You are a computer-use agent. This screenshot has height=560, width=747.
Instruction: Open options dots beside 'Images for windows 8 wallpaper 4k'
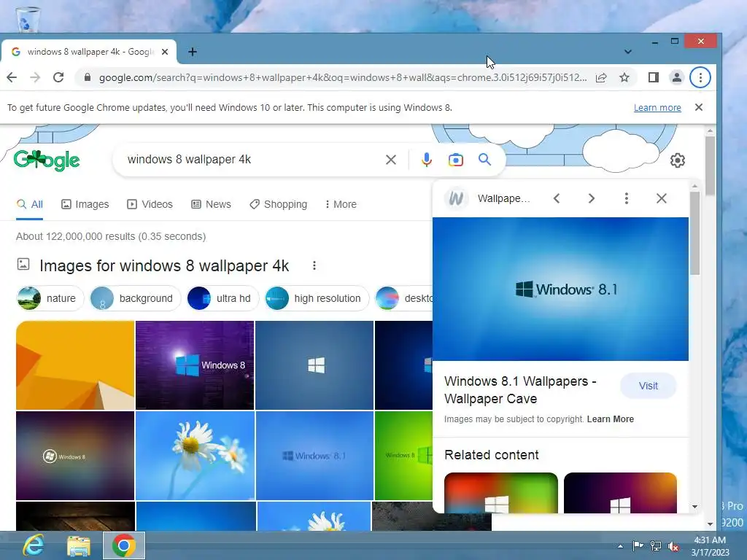[x=314, y=265]
